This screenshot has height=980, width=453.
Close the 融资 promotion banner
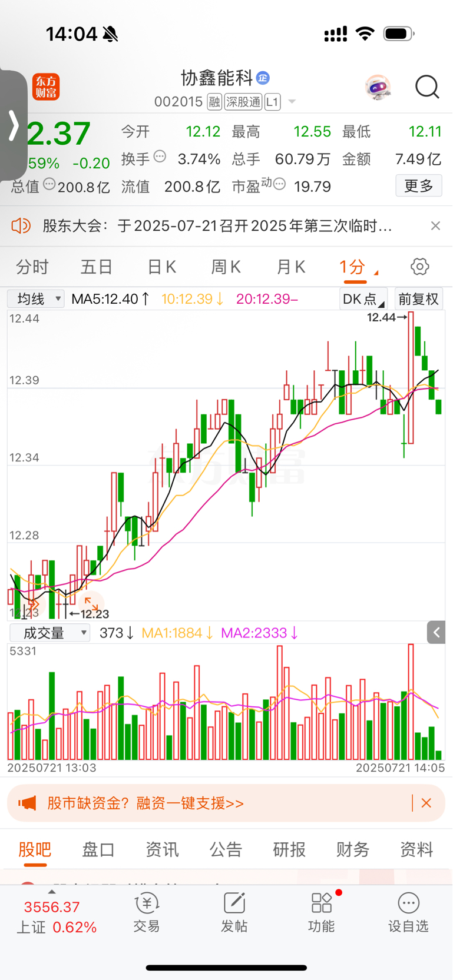click(x=426, y=803)
